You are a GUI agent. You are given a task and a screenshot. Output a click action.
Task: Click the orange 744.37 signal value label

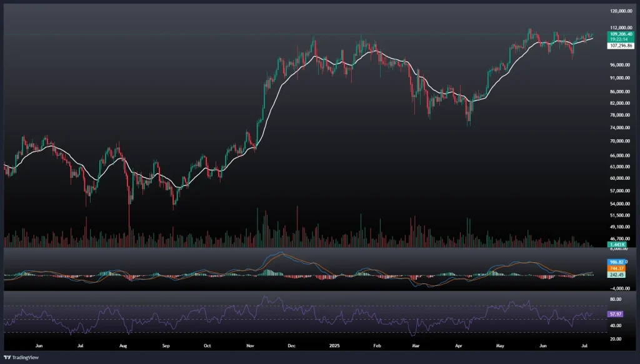[617, 268]
